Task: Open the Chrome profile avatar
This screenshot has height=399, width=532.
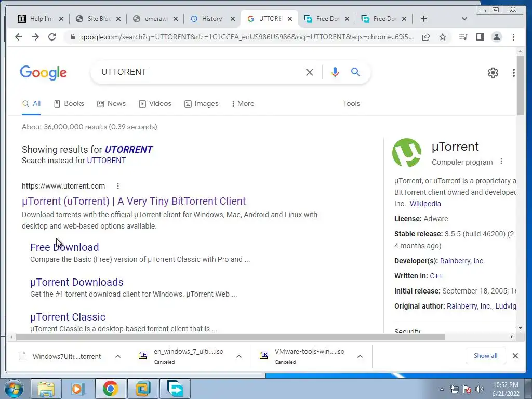Action: (x=497, y=37)
